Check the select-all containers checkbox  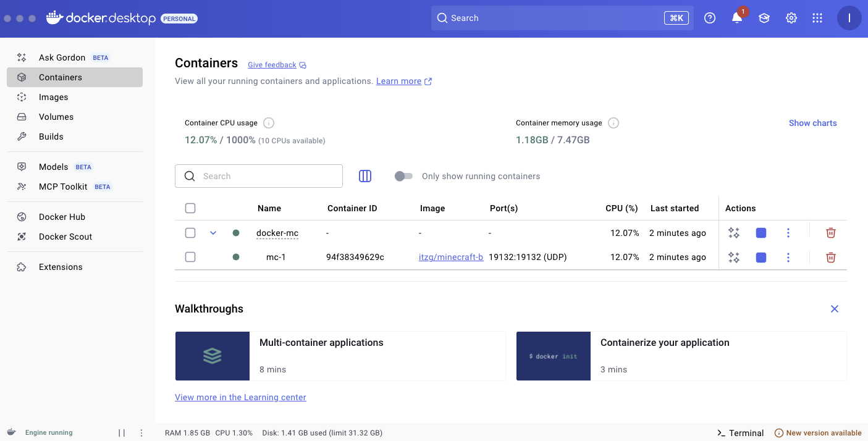pos(190,208)
